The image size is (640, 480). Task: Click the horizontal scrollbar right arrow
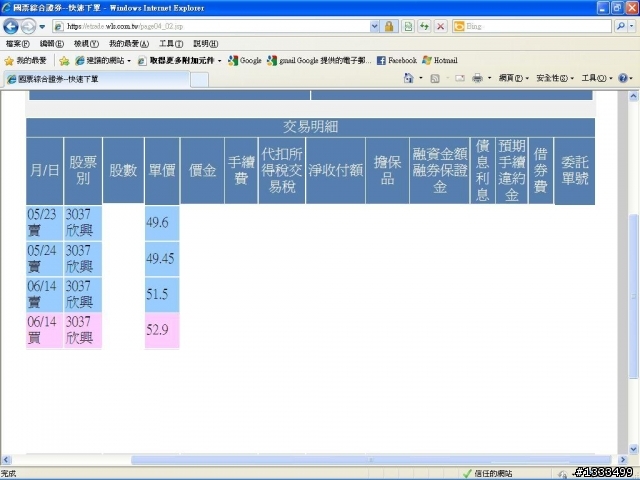pos(623,460)
